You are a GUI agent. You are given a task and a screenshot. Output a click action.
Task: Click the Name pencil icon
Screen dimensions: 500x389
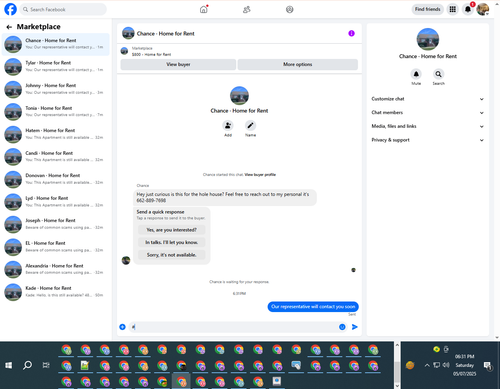pos(250,126)
